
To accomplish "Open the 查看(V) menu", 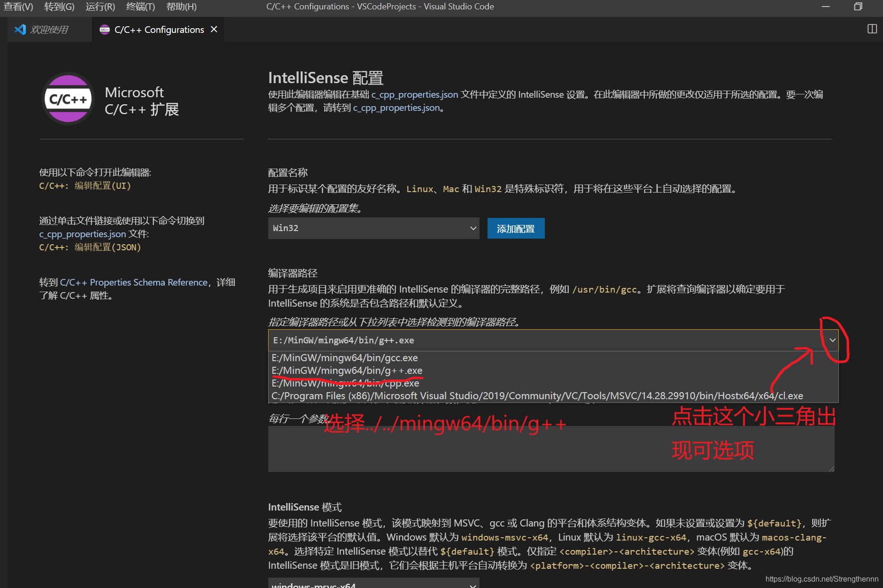I will coord(18,7).
